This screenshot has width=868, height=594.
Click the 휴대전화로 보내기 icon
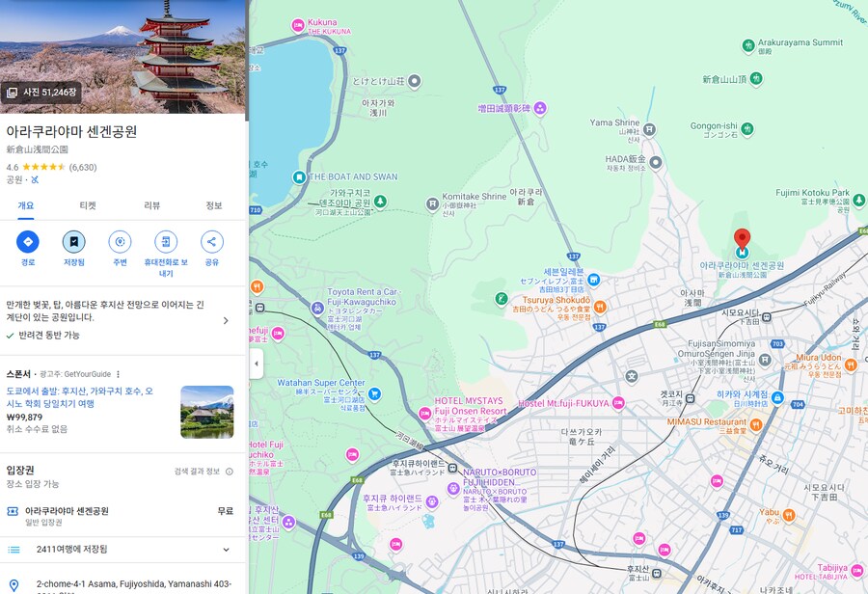point(166,244)
